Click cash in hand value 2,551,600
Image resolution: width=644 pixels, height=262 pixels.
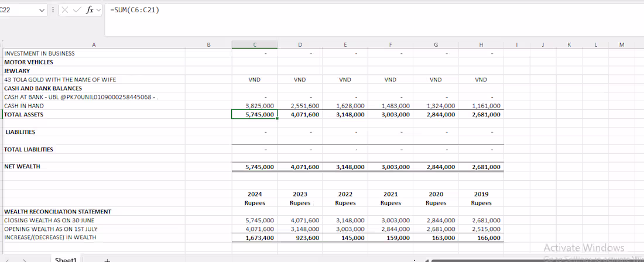coord(300,106)
